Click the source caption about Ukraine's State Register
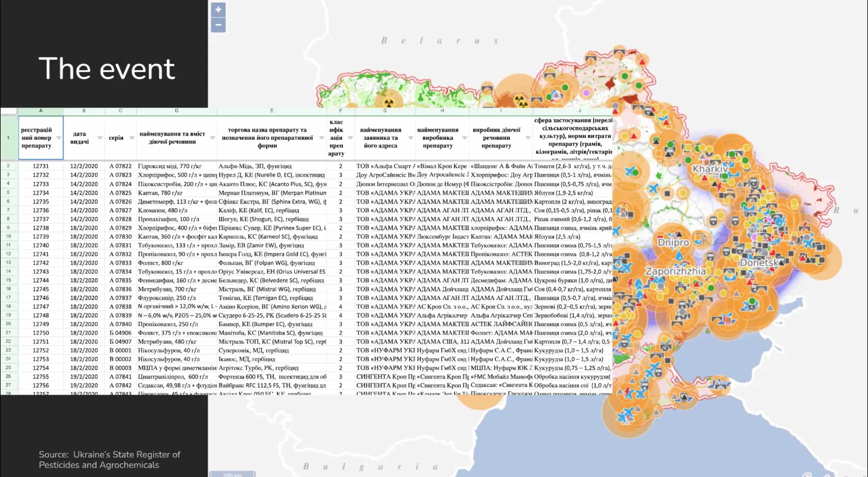Viewport: 868px width, 477px height. pyautogui.click(x=110, y=460)
